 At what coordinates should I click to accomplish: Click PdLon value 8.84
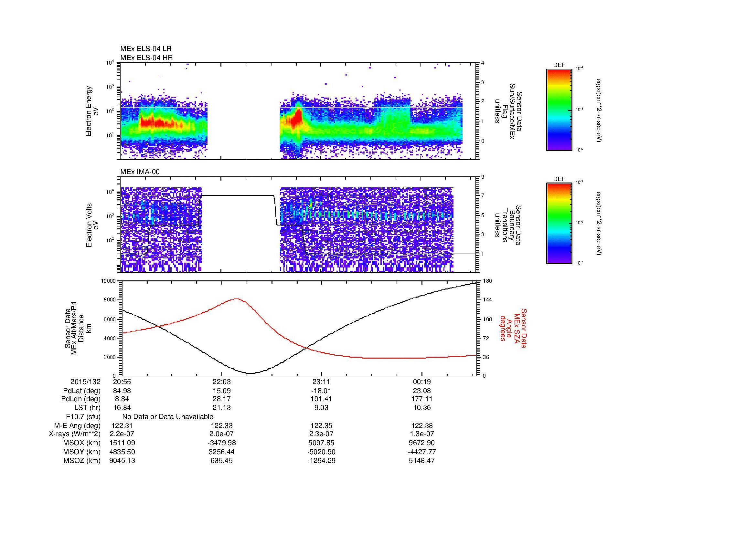pos(122,399)
